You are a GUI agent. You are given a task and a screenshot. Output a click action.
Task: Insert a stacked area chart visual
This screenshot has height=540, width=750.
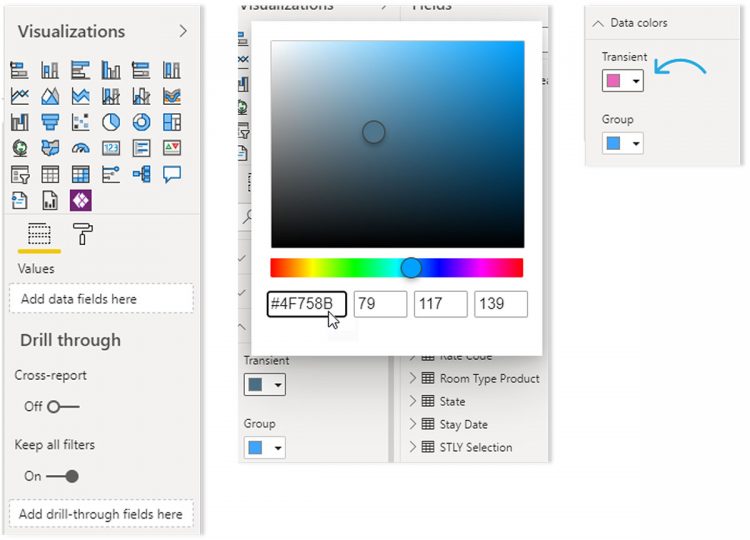[x=80, y=96]
